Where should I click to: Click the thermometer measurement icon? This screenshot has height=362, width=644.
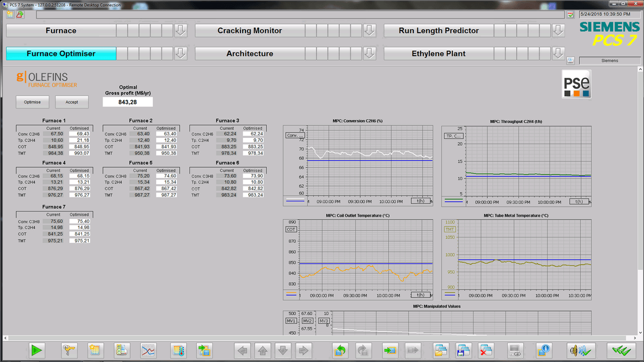pyautogui.click(x=178, y=350)
